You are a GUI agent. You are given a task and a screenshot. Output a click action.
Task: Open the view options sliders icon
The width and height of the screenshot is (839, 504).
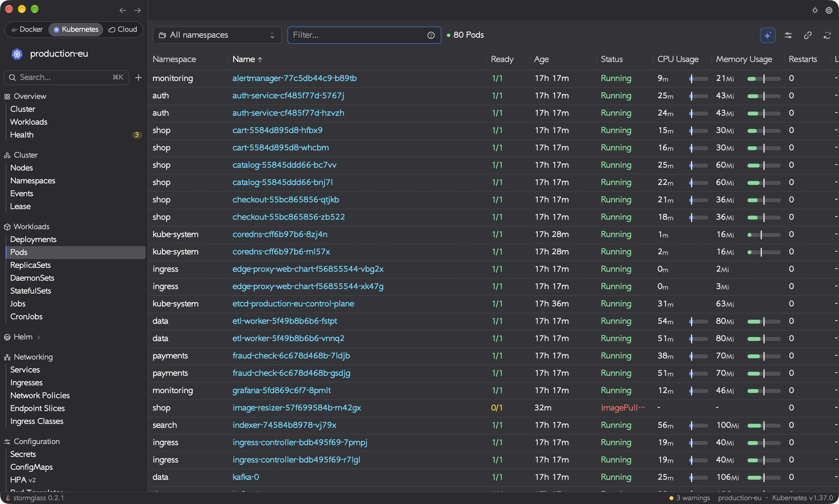(x=788, y=35)
